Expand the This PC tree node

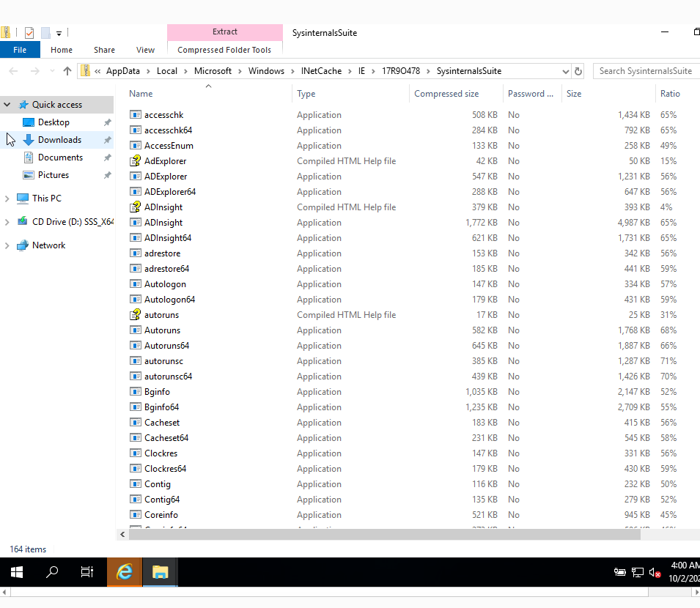click(7, 199)
